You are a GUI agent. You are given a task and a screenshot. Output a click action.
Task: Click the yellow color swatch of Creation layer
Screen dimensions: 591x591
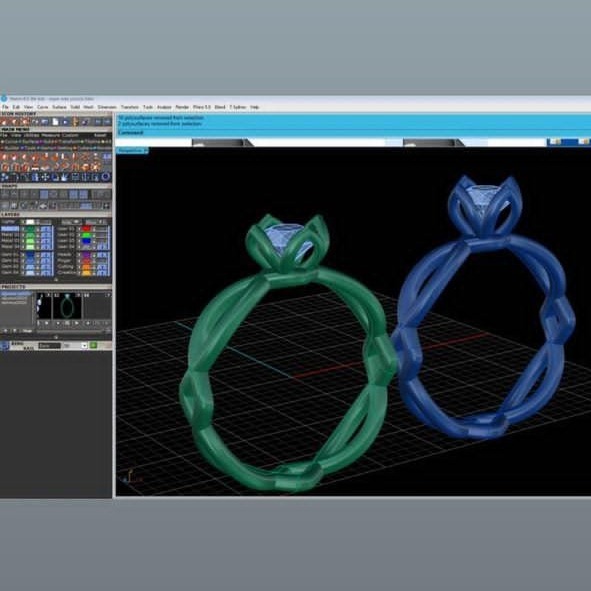coord(86,273)
